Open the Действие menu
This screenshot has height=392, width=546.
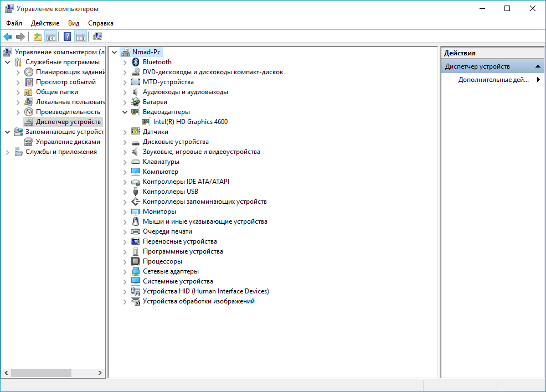tap(45, 23)
